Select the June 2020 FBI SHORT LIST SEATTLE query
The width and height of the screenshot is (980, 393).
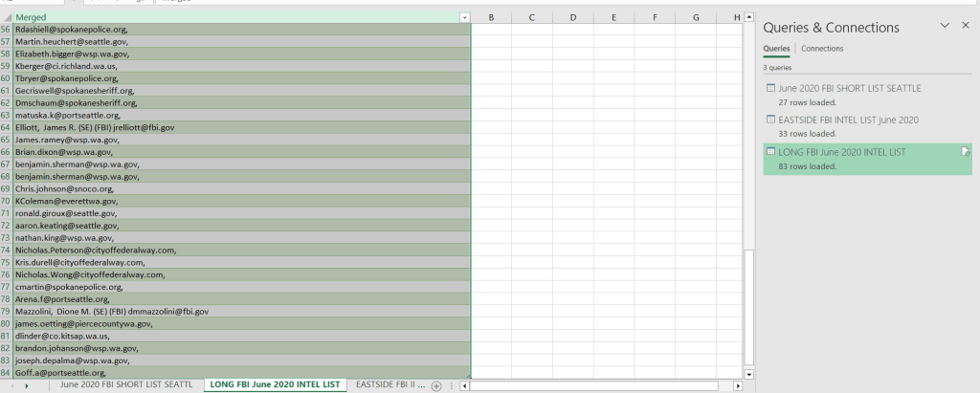click(x=850, y=88)
